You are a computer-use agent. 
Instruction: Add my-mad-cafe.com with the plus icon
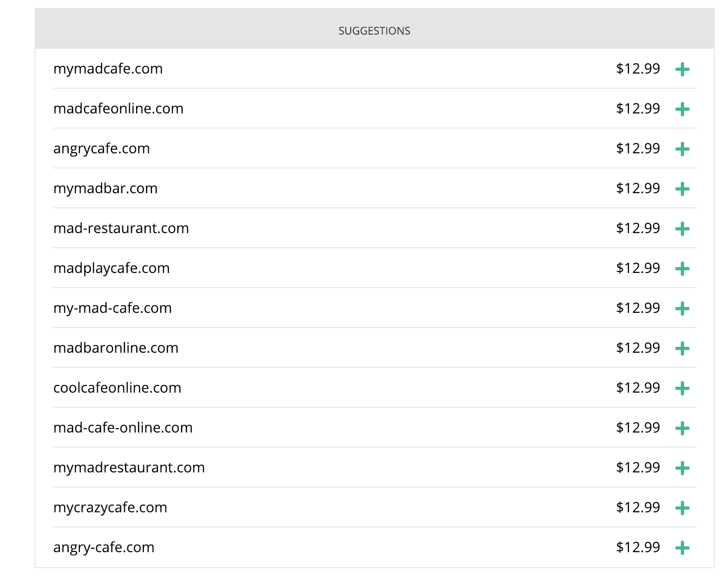682,308
